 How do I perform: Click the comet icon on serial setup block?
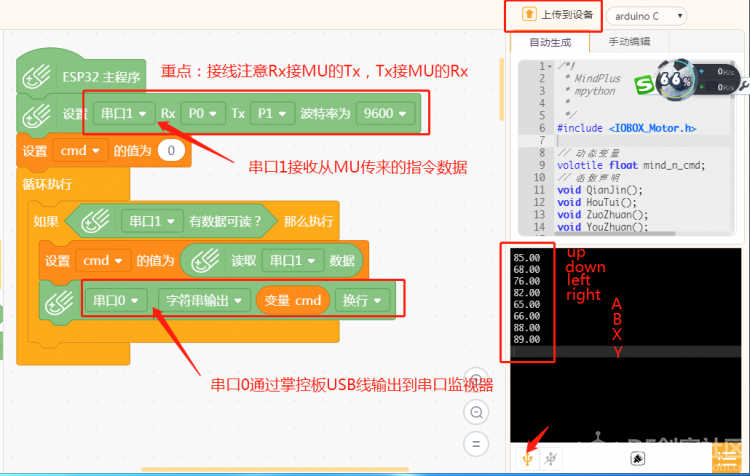click(36, 114)
